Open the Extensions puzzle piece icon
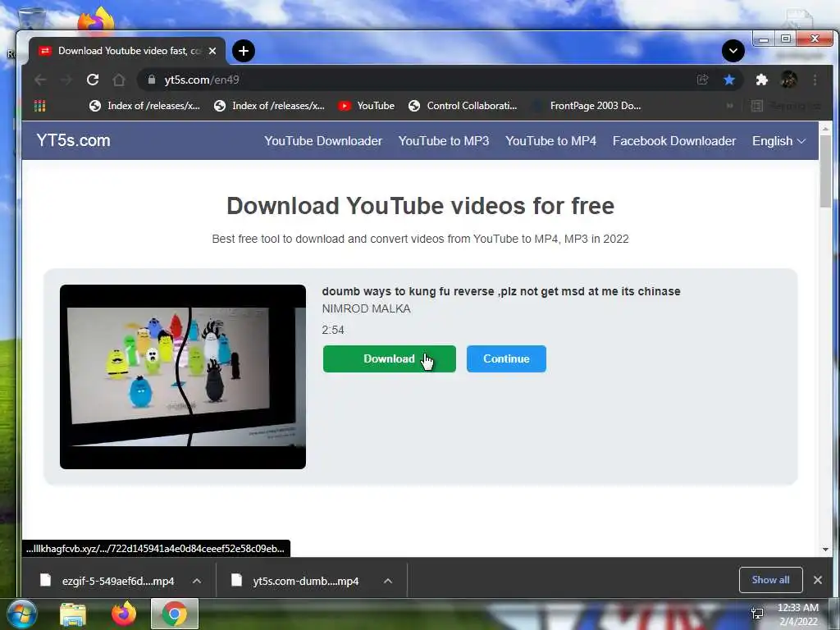The width and height of the screenshot is (840, 630). pyautogui.click(x=761, y=80)
